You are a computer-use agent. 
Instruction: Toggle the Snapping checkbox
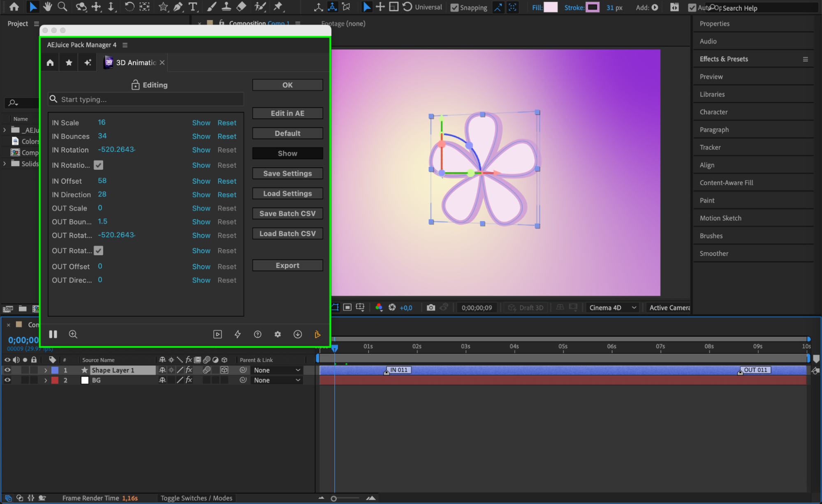tap(454, 7)
